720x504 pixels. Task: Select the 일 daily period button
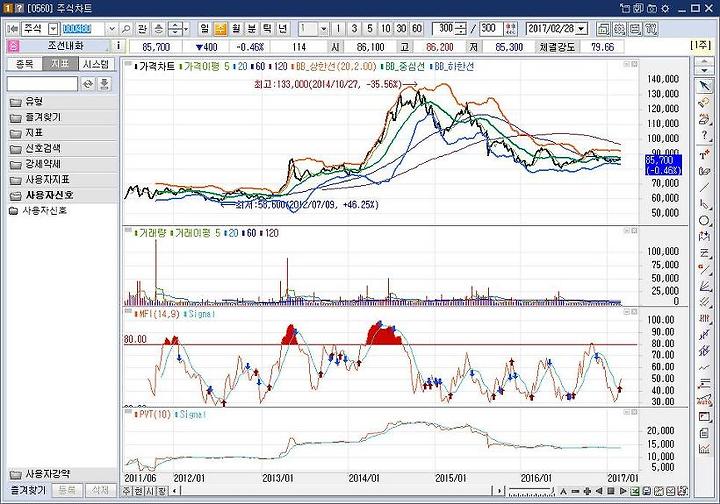[205, 29]
